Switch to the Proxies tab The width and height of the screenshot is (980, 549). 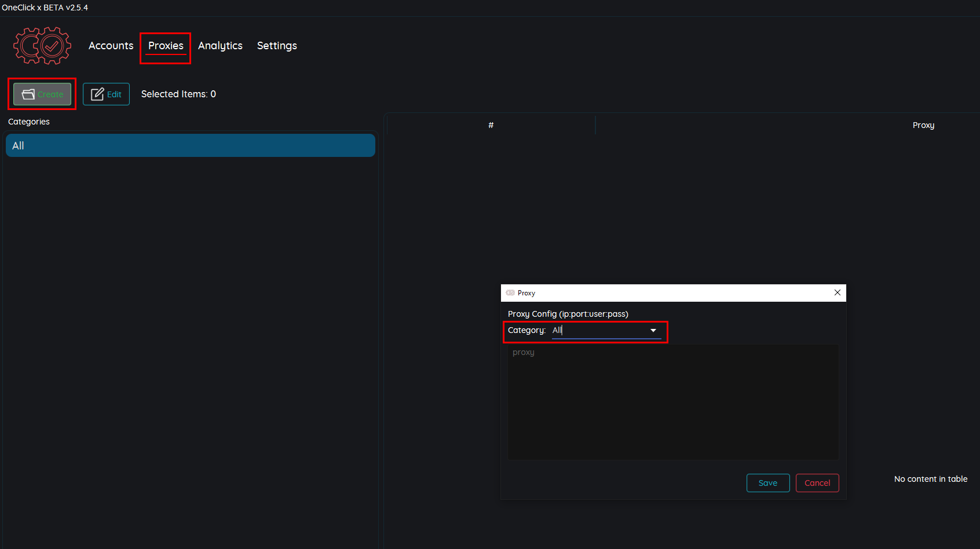tap(166, 46)
